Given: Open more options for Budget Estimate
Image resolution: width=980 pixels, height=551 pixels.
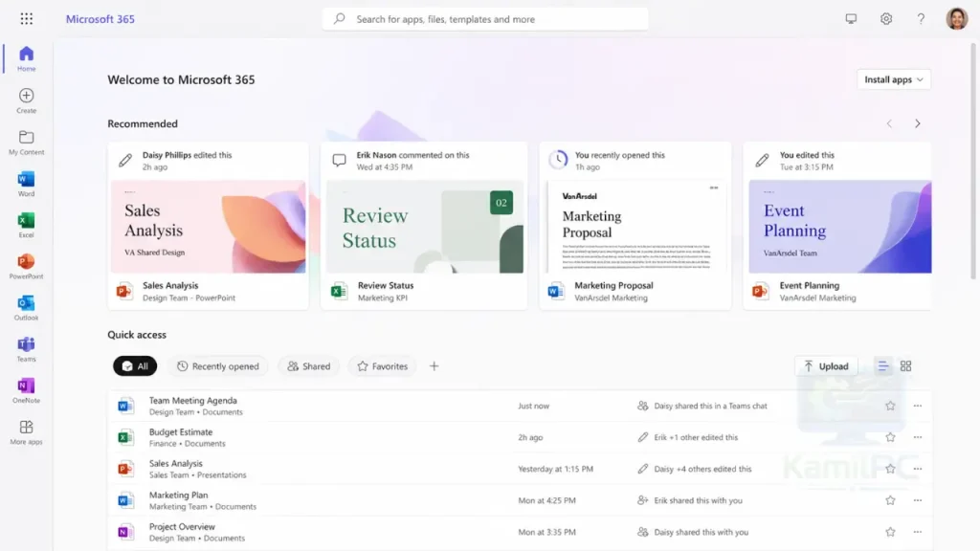Looking at the screenshot, I should pyautogui.click(x=918, y=437).
